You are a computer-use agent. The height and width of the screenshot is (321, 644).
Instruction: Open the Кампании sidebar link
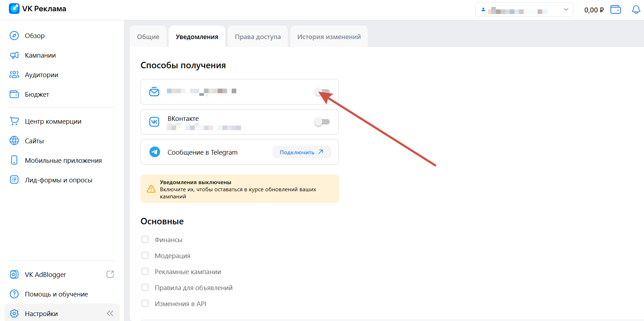tap(40, 55)
